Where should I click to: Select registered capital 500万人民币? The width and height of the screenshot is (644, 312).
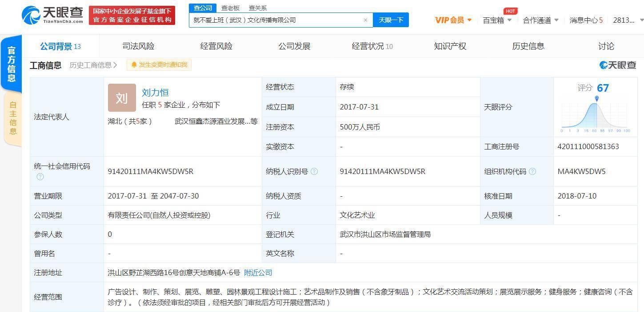point(360,127)
